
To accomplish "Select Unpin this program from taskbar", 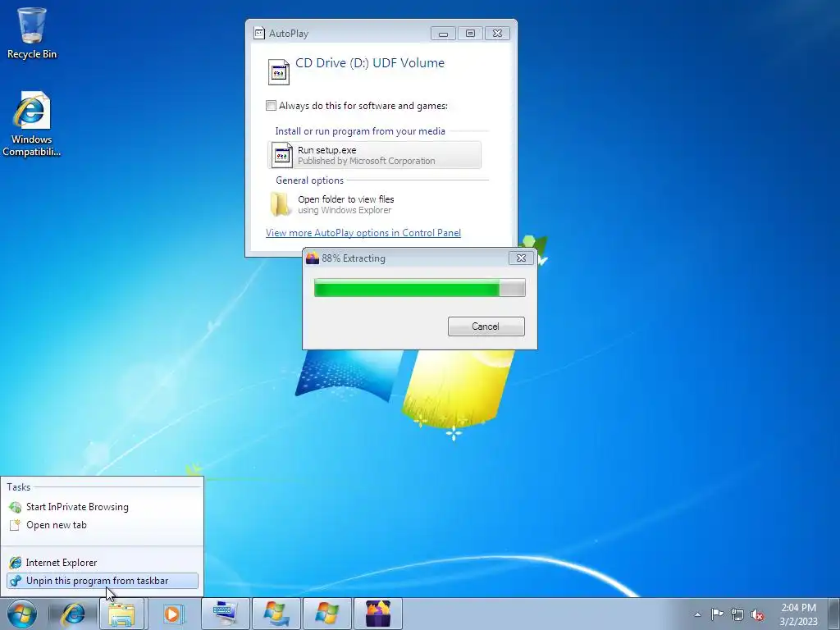I will 102,581.
